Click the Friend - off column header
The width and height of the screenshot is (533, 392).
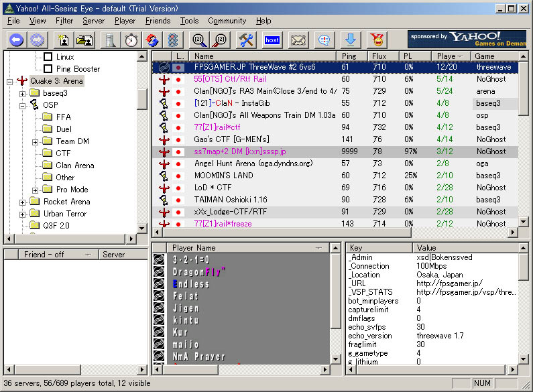pyautogui.click(x=58, y=255)
